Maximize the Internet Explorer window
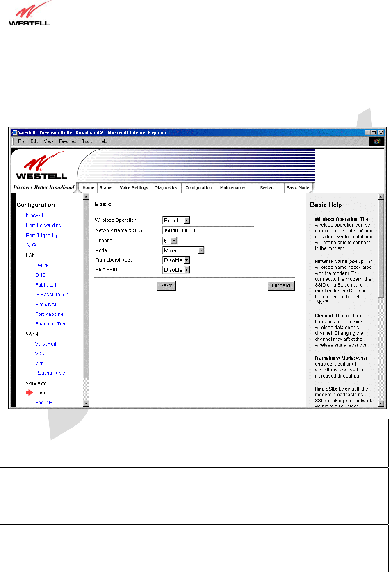Screen dimensions: 392x580 point(374,133)
